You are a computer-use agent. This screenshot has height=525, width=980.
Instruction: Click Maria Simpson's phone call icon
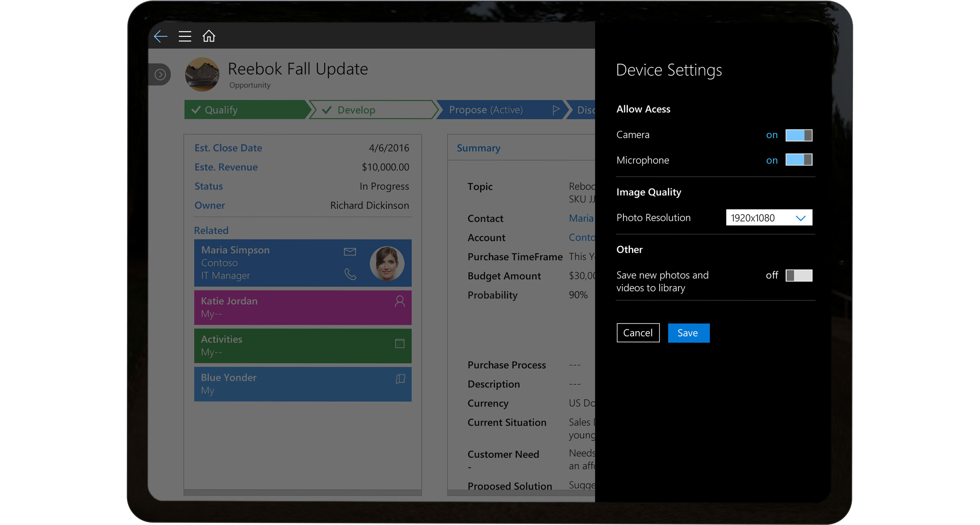pyautogui.click(x=350, y=274)
